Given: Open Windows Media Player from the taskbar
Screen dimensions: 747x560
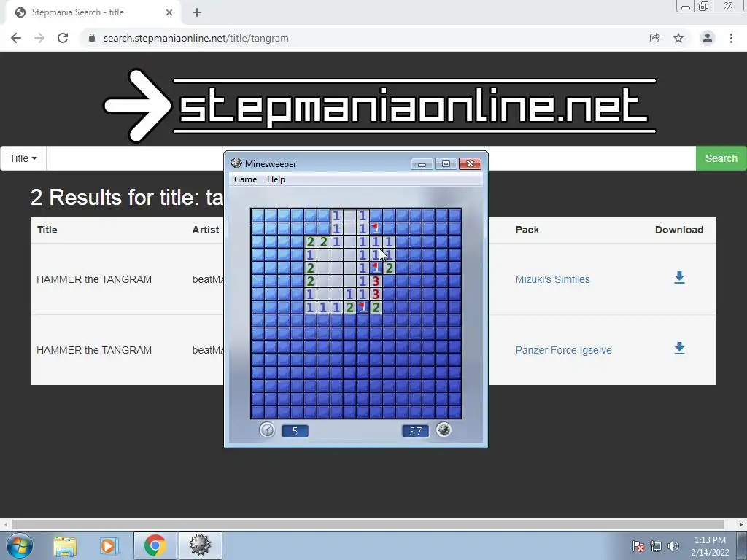Looking at the screenshot, I should pyautogui.click(x=109, y=545).
